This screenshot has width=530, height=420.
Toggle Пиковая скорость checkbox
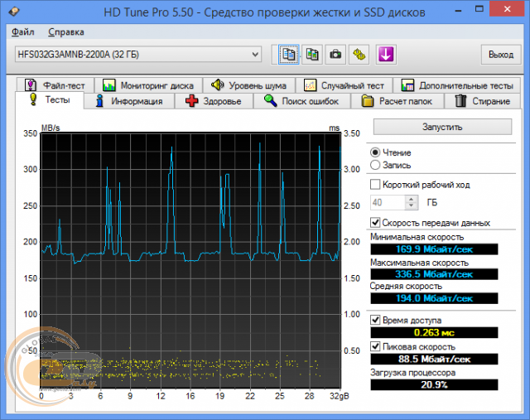(375, 346)
